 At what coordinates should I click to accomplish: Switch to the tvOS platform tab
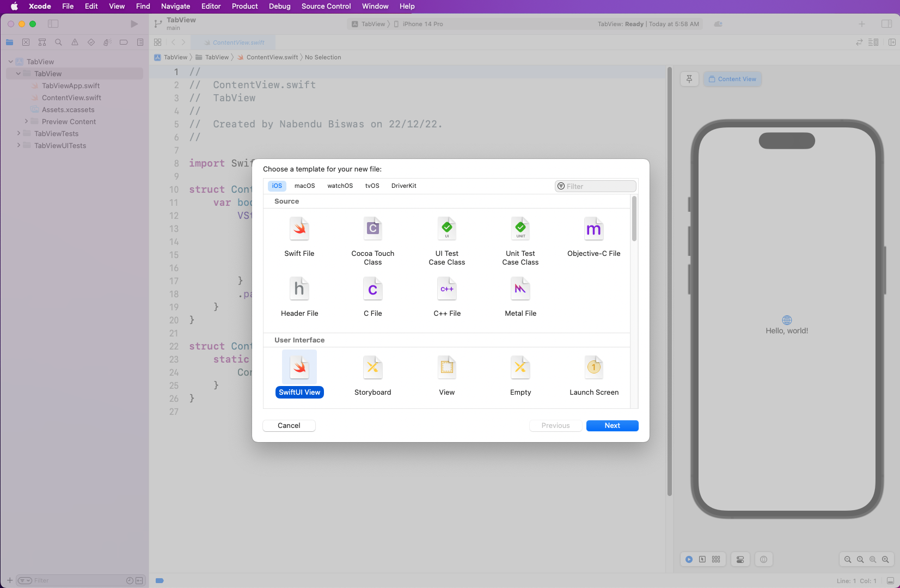point(372,186)
